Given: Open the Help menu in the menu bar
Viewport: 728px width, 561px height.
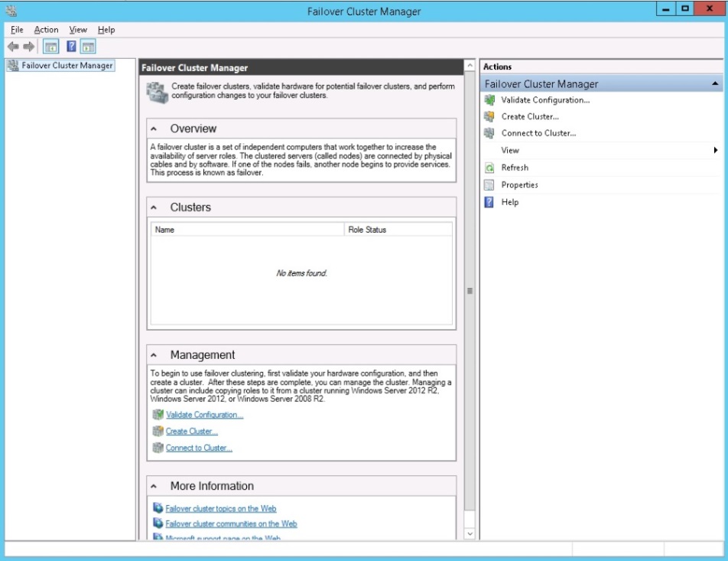Looking at the screenshot, I should tap(106, 30).
